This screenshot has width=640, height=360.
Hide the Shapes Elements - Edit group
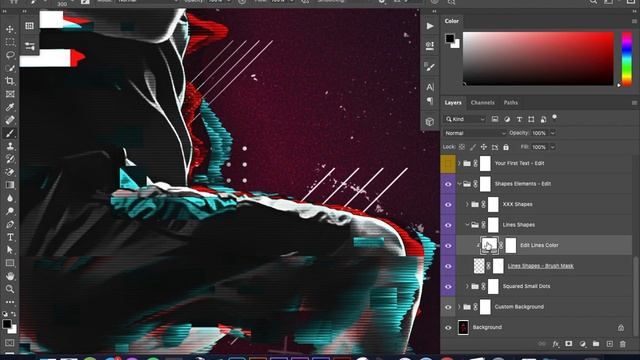448,184
